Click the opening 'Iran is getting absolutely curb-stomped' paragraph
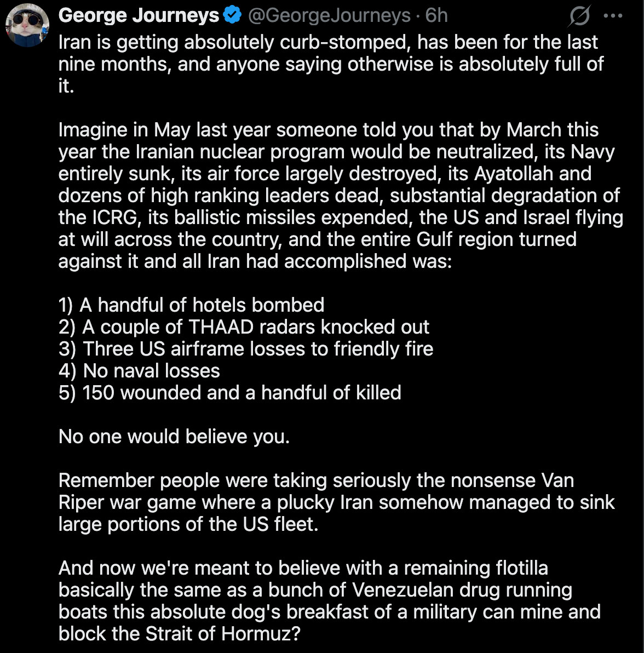Viewport: 644px width, 653px height. click(329, 64)
